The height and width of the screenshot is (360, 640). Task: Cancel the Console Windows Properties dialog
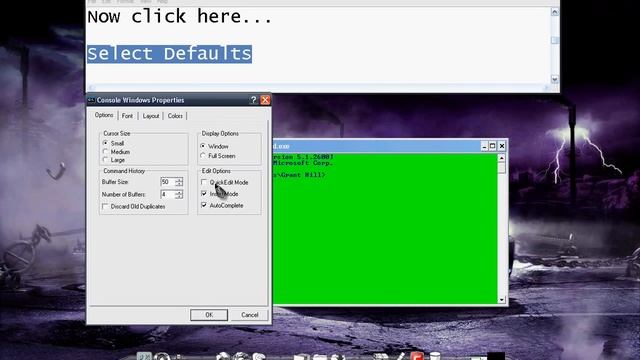(249, 315)
